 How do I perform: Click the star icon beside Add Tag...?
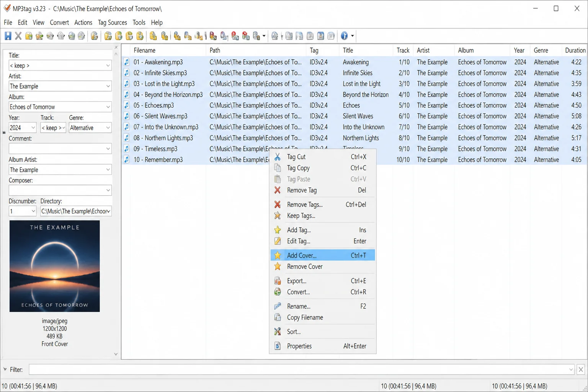coord(278,230)
